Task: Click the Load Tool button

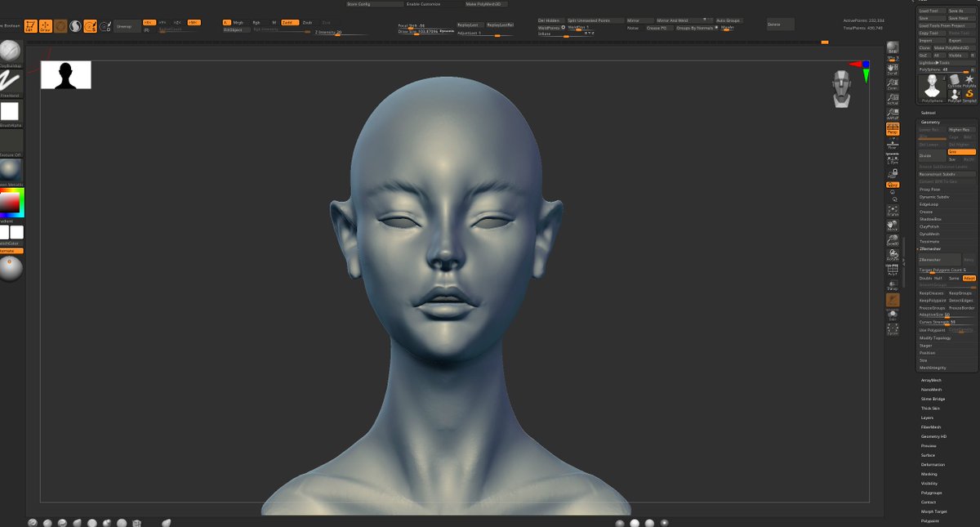Action: [x=932, y=11]
